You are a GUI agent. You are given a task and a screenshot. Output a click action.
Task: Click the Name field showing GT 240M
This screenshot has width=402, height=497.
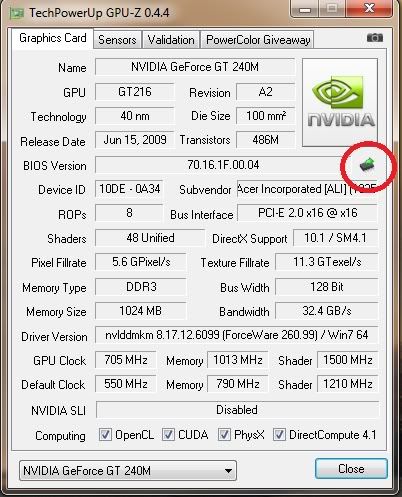(x=195, y=67)
